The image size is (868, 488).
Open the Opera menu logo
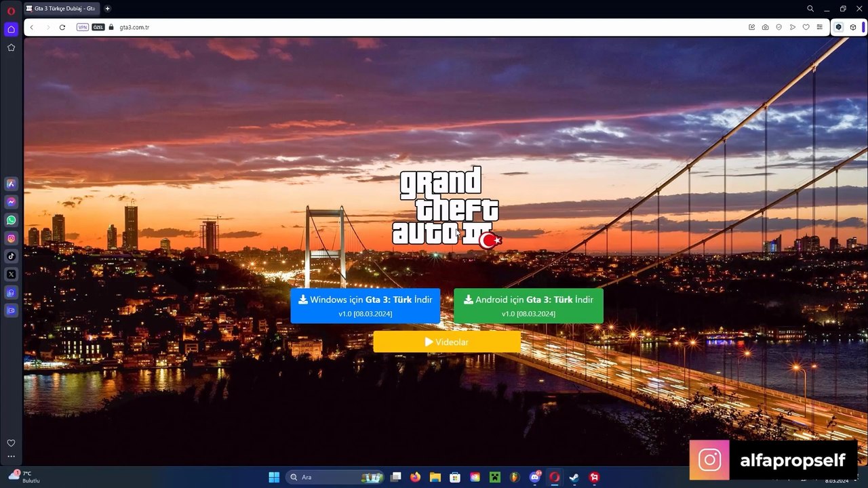pos(11,11)
